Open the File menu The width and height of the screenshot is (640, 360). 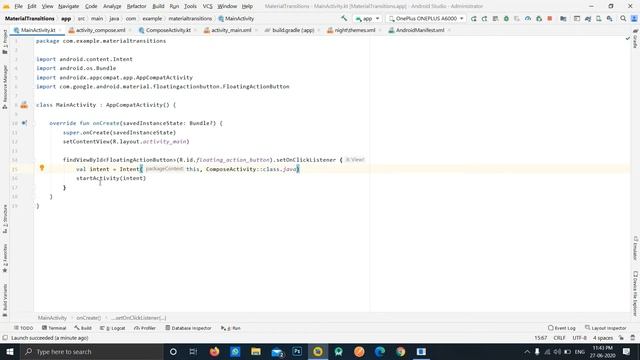click(18, 6)
